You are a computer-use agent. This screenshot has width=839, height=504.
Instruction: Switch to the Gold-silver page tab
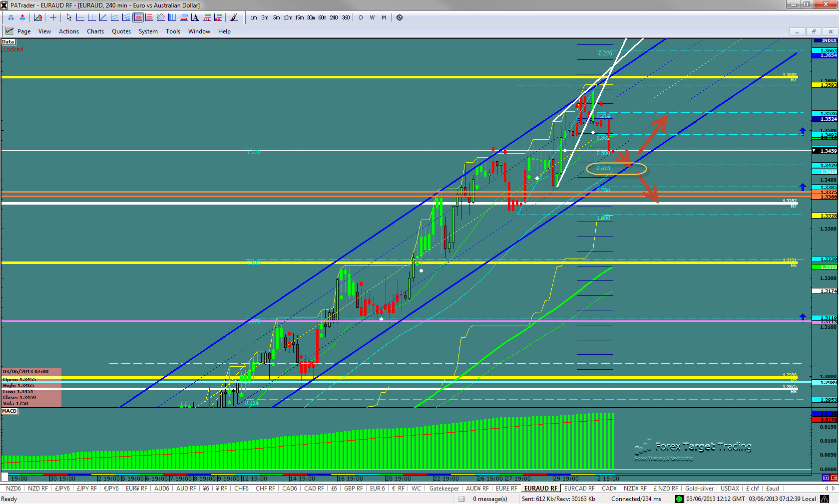tap(699, 489)
